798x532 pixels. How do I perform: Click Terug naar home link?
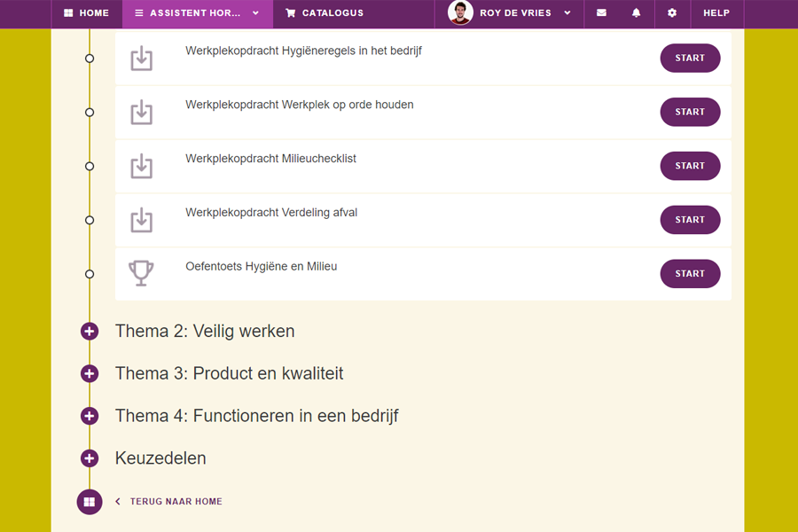click(176, 502)
